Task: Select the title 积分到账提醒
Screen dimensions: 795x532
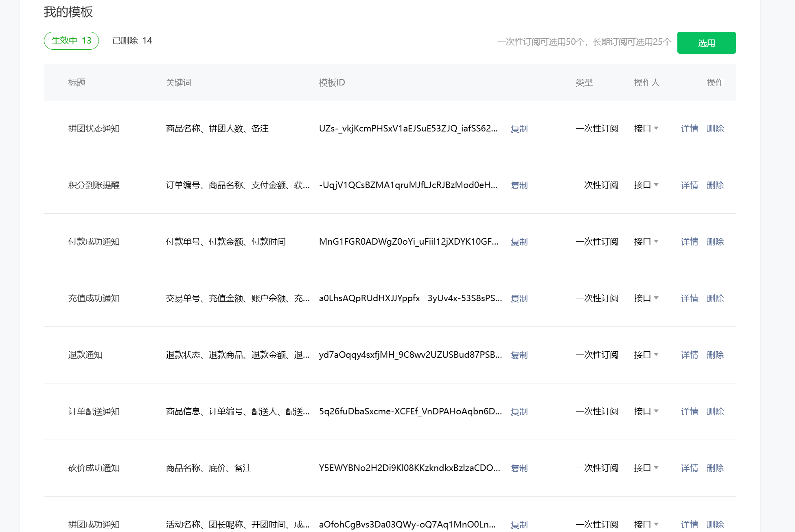Action: click(x=94, y=185)
